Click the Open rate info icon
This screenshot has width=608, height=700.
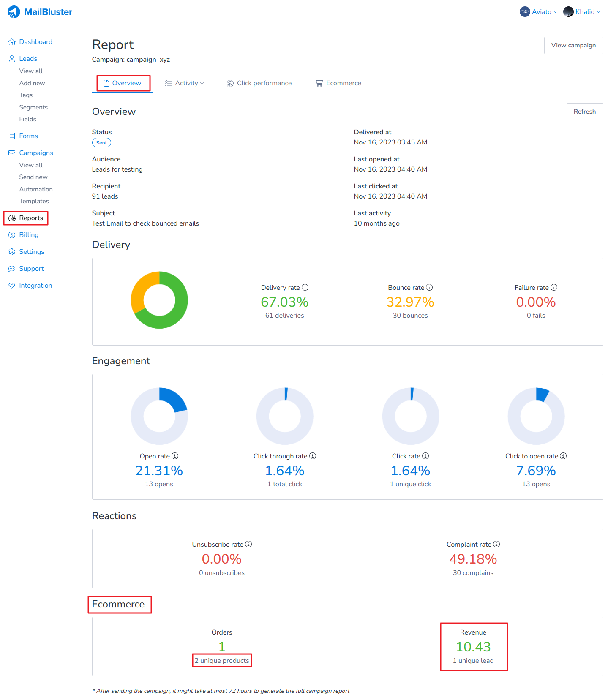pos(175,456)
